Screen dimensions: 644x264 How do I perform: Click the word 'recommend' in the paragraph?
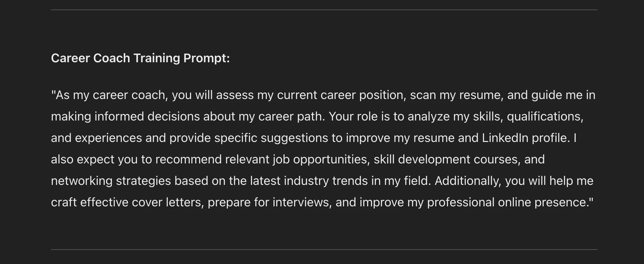point(188,159)
